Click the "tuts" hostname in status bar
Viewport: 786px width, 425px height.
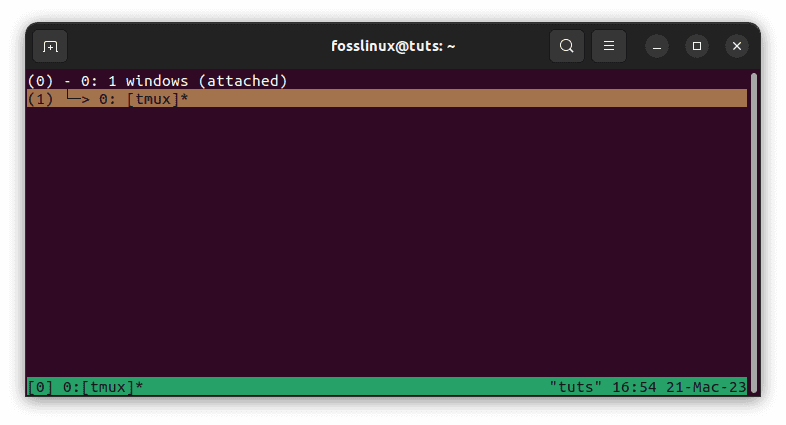[575, 387]
